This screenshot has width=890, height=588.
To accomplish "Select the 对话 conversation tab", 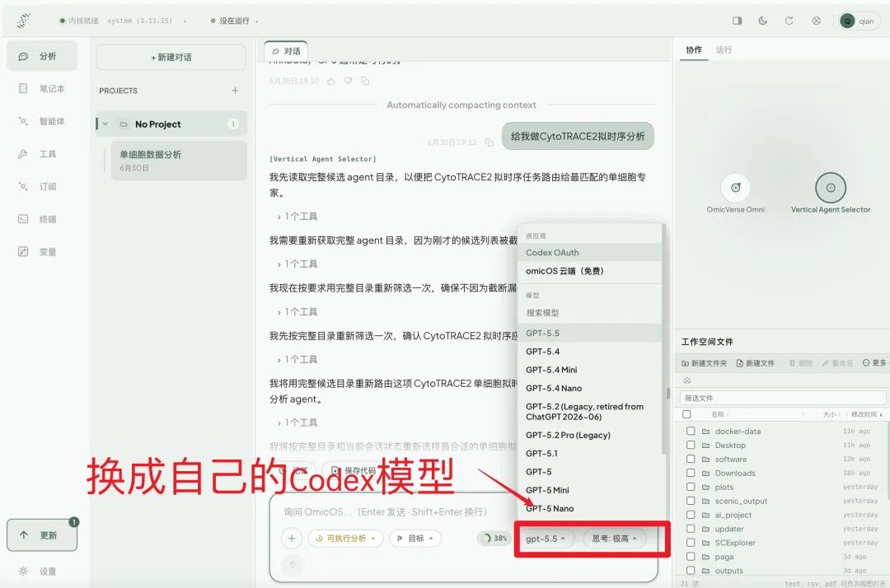I will pyautogui.click(x=286, y=51).
